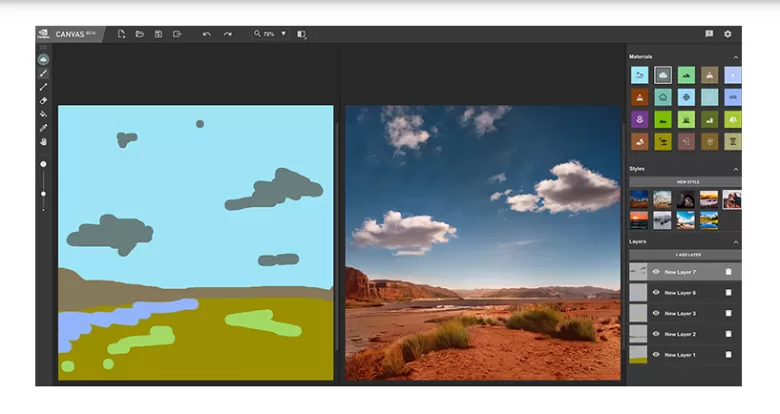Pick the mustard yellow palm material
780x414 pixels.
(x=663, y=142)
